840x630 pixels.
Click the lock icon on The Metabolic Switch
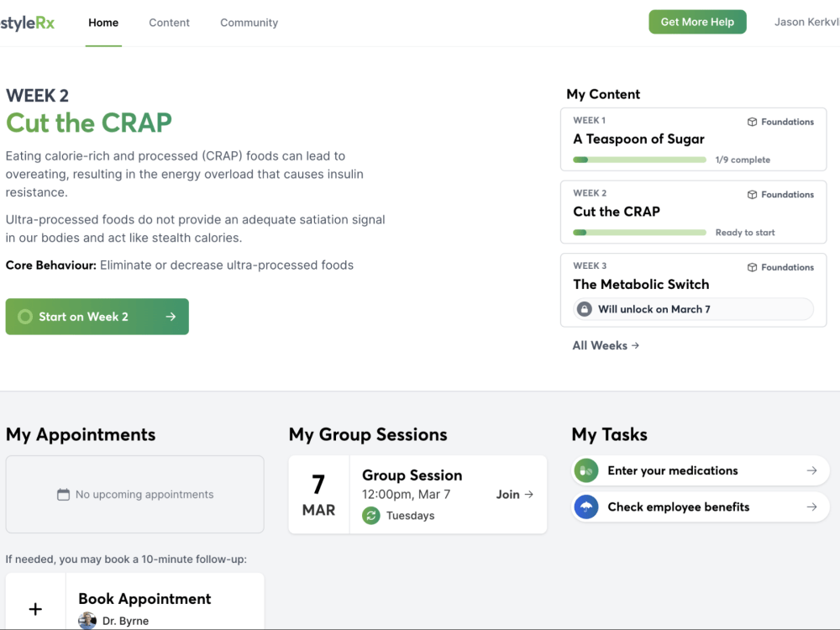(585, 309)
